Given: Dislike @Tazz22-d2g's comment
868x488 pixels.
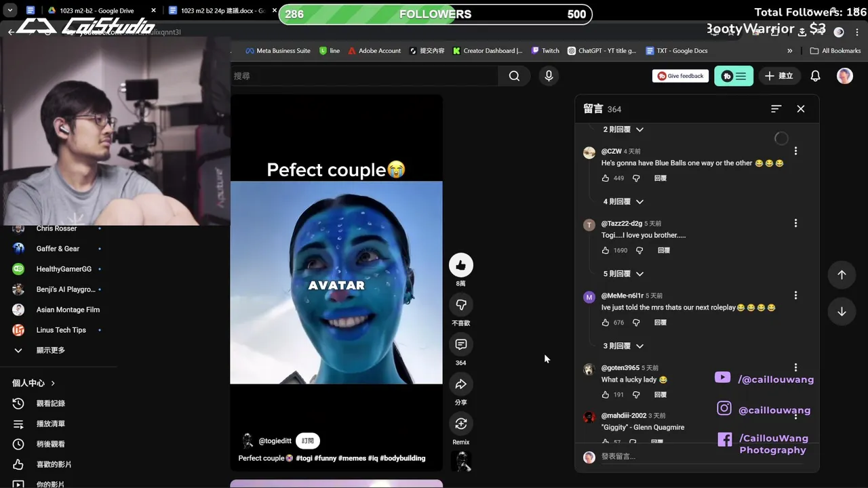Looking at the screenshot, I should click(x=639, y=250).
